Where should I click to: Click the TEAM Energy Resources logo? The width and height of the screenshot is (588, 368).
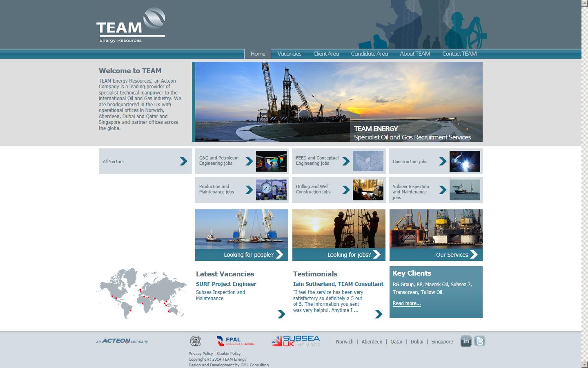point(131,25)
